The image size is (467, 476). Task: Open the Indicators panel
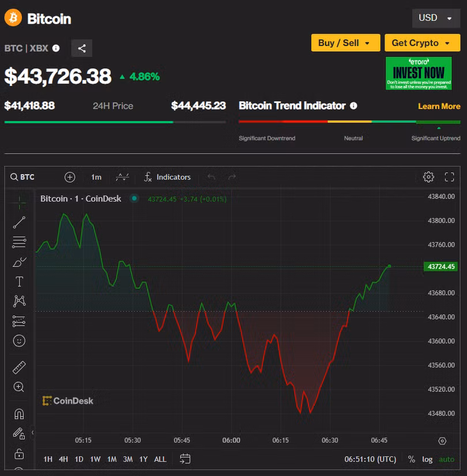[x=168, y=177]
